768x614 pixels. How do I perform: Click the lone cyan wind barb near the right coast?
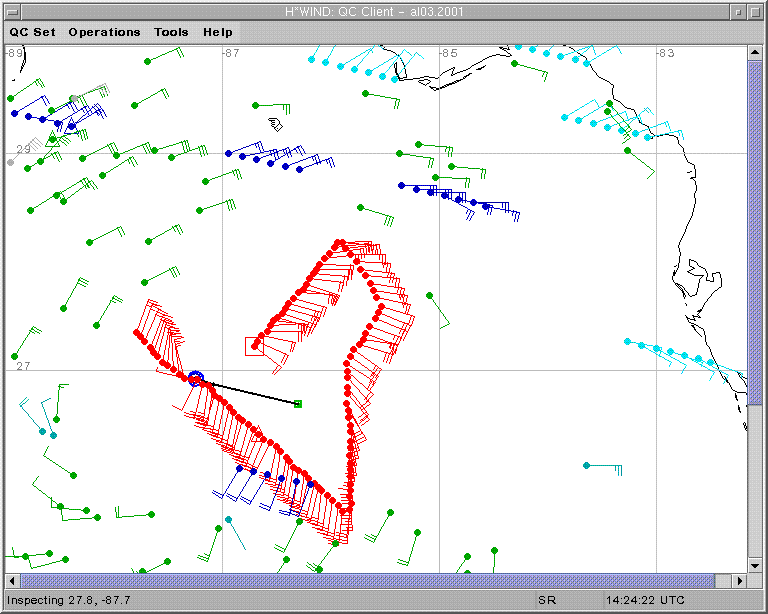(587, 465)
